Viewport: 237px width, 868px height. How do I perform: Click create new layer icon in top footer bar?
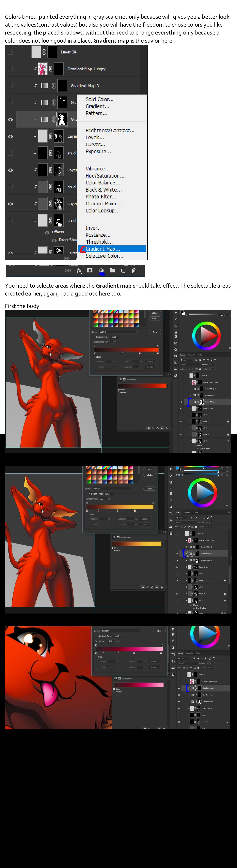click(x=123, y=271)
